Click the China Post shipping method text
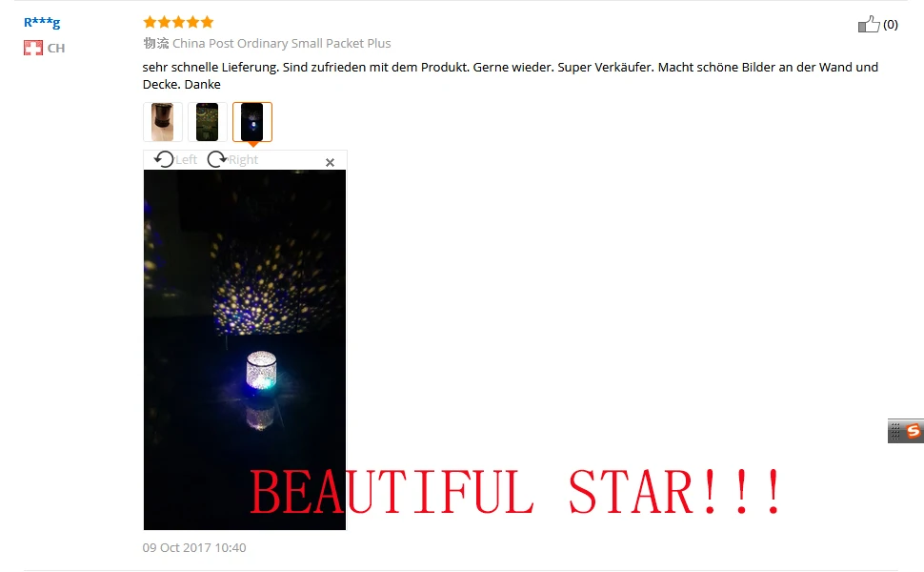924x572 pixels. (282, 43)
